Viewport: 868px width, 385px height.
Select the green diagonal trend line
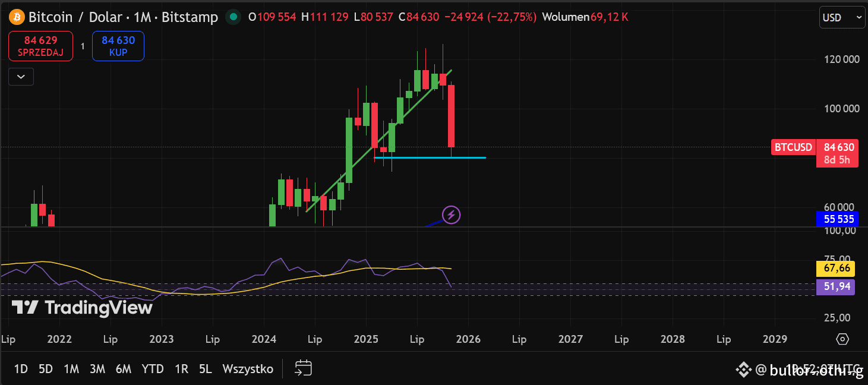coord(378,141)
